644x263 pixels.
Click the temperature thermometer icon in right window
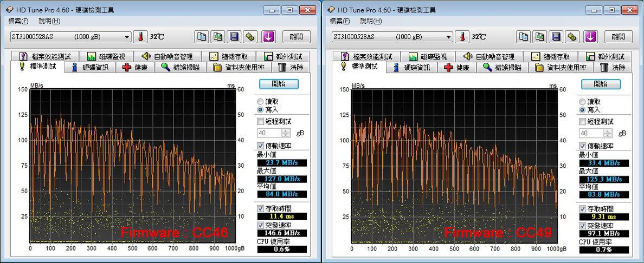tap(462, 36)
